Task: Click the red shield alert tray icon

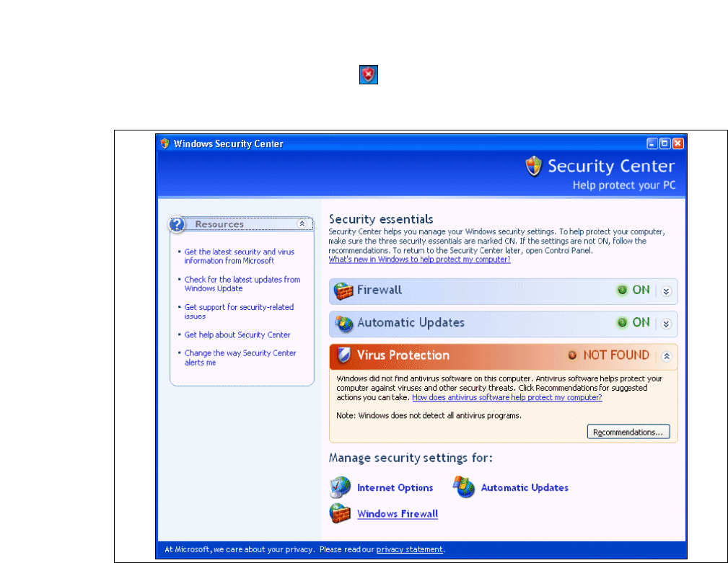Action: [368, 75]
